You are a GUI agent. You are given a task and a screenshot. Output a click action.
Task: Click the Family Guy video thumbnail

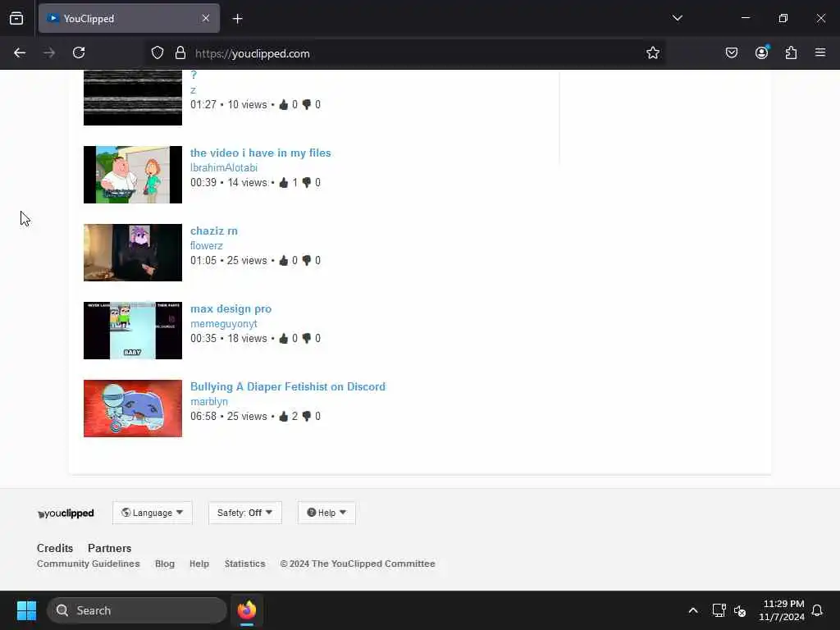[133, 175]
